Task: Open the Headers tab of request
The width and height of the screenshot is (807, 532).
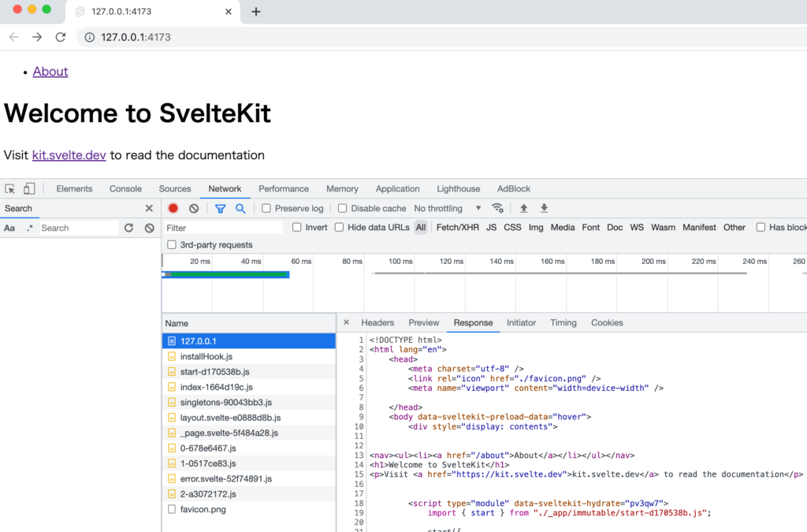Action: coord(377,323)
